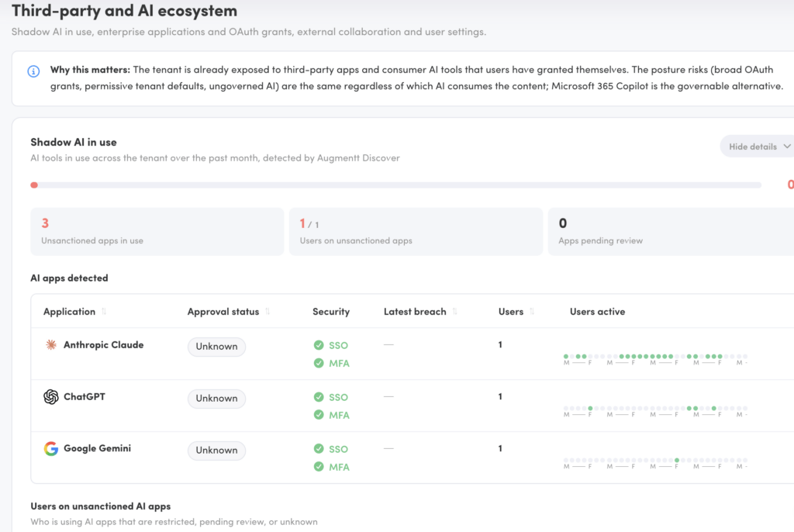Click the Shadow AI gray progress bar track

pos(396,185)
